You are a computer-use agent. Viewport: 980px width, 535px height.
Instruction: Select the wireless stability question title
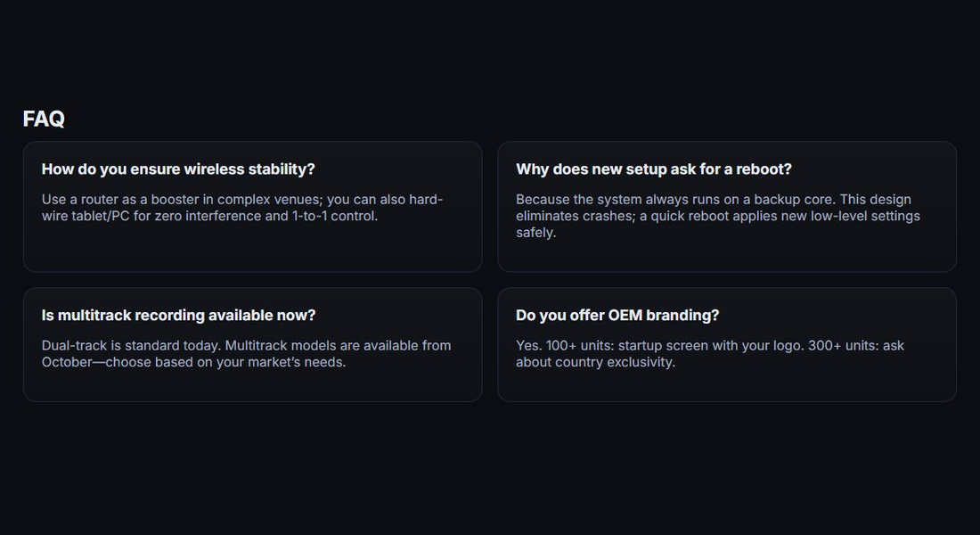click(x=178, y=169)
